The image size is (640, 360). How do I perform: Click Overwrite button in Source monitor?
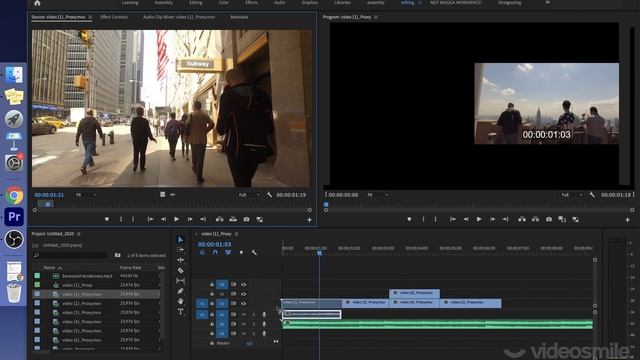pos(233,219)
